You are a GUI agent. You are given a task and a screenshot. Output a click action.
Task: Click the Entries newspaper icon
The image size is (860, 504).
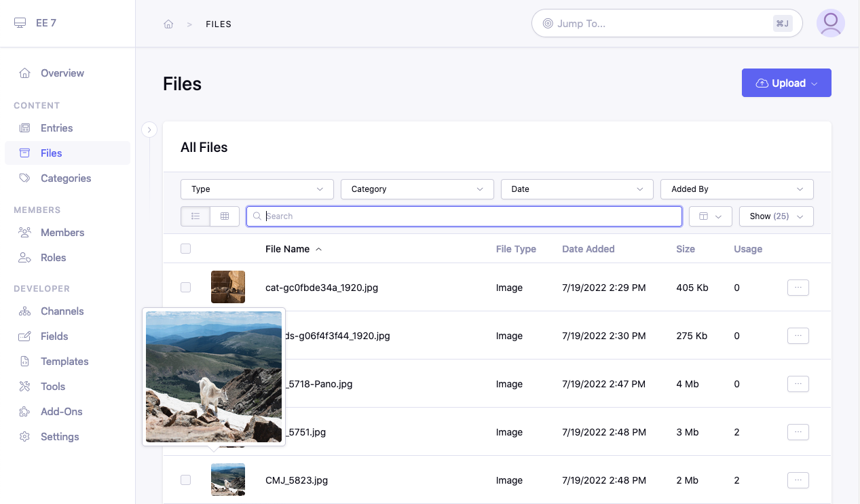pos(24,128)
